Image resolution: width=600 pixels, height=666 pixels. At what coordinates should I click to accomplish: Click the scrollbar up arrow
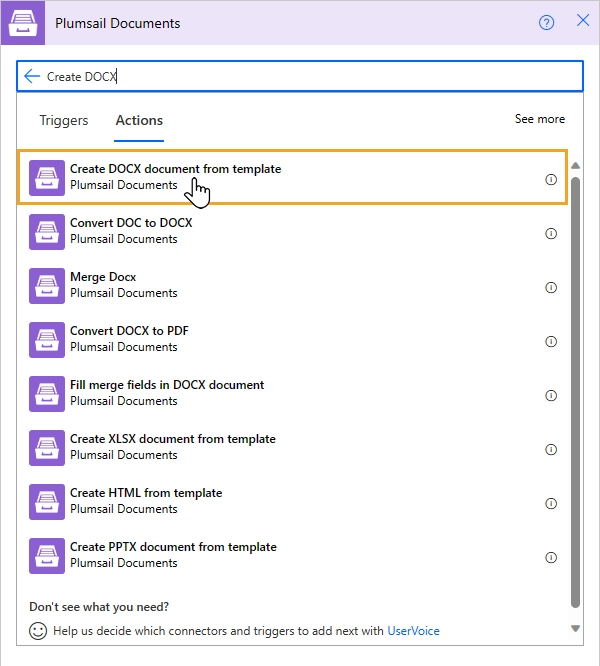point(575,166)
